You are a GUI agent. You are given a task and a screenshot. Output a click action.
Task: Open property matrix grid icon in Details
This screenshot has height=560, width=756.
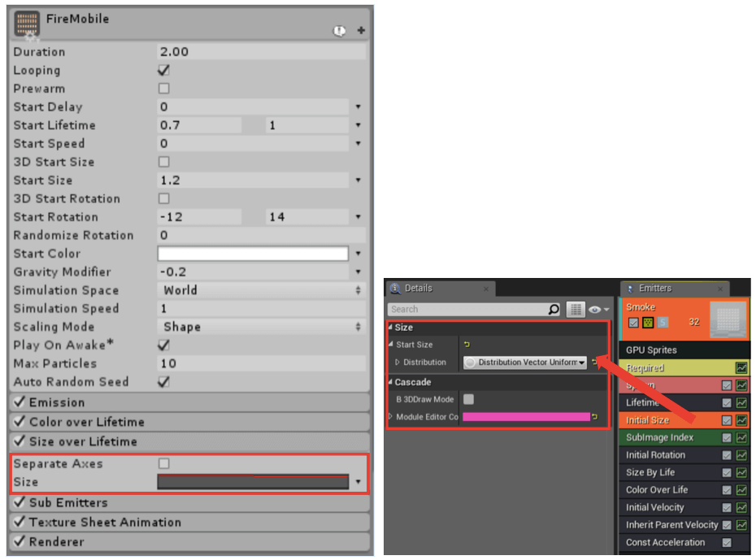(576, 310)
